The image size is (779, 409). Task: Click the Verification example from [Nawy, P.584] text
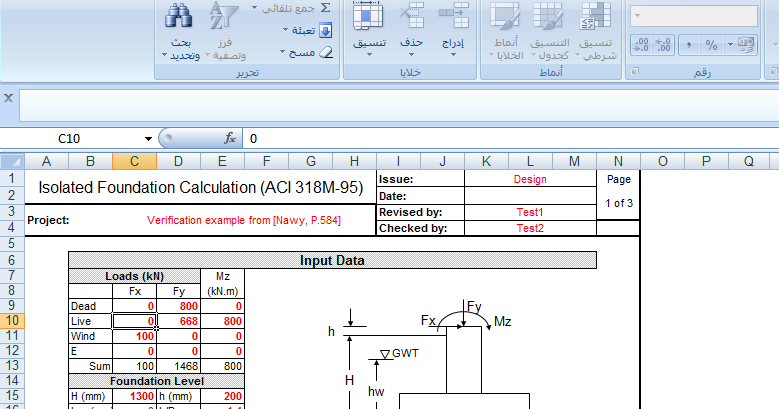pyautogui.click(x=243, y=220)
